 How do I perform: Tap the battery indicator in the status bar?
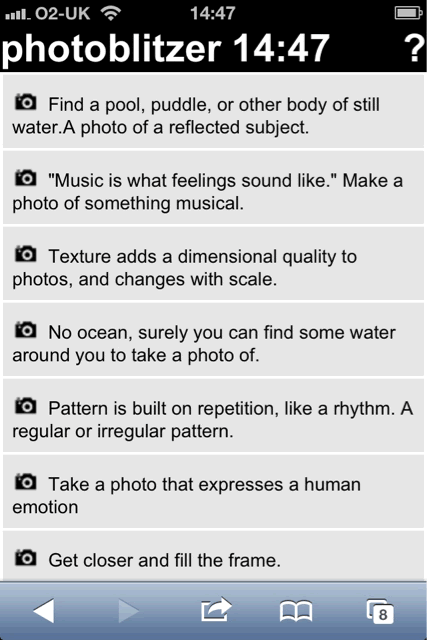tap(408, 13)
